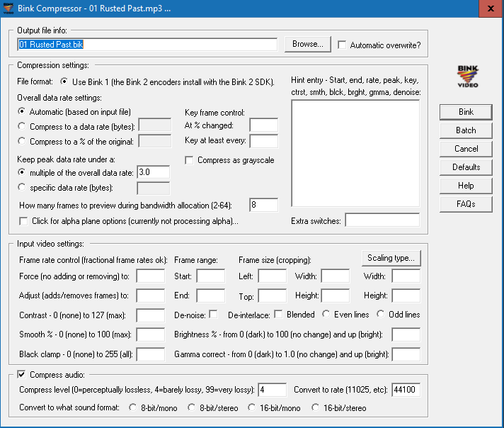This screenshot has height=428, width=504.
Task: Open the Batch button
Action: tap(466, 130)
